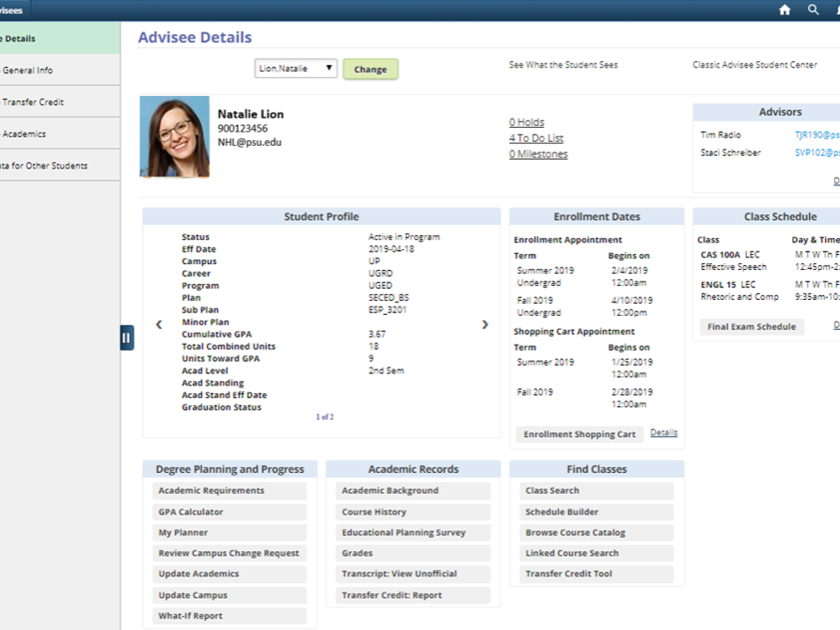This screenshot has height=630, width=840.
Task: Open the Transfer Credit Tool
Action: tap(596, 574)
